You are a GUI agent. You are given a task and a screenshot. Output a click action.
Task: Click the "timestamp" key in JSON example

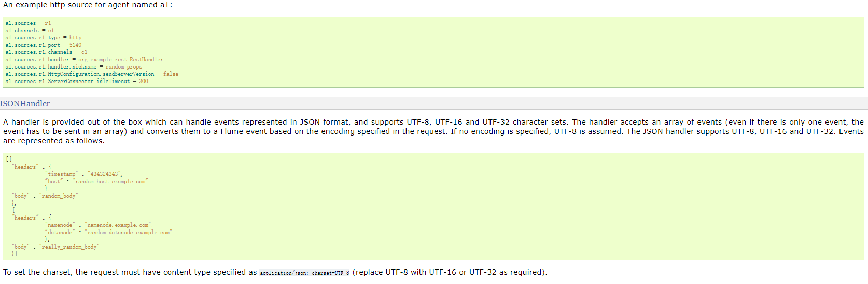click(x=61, y=174)
